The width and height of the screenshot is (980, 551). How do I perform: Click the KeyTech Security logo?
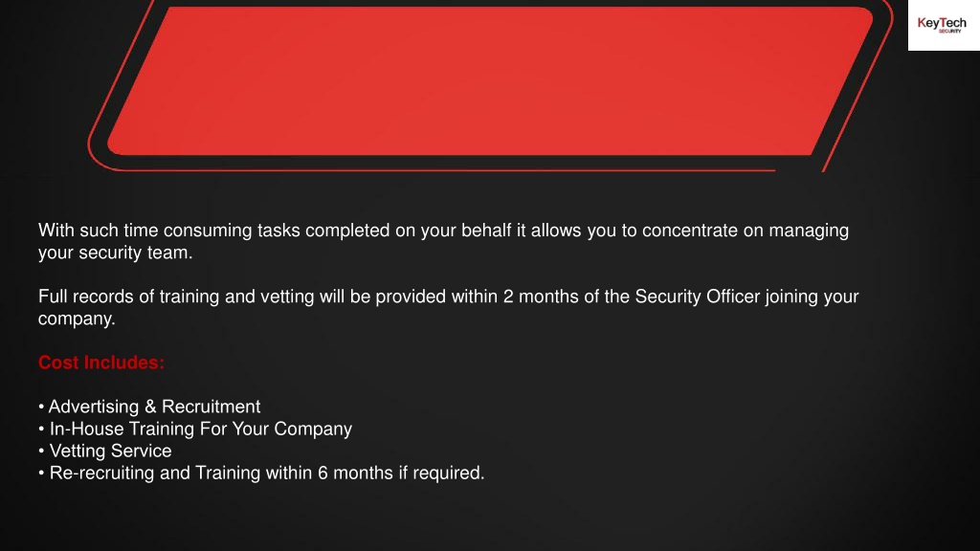pos(942,25)
